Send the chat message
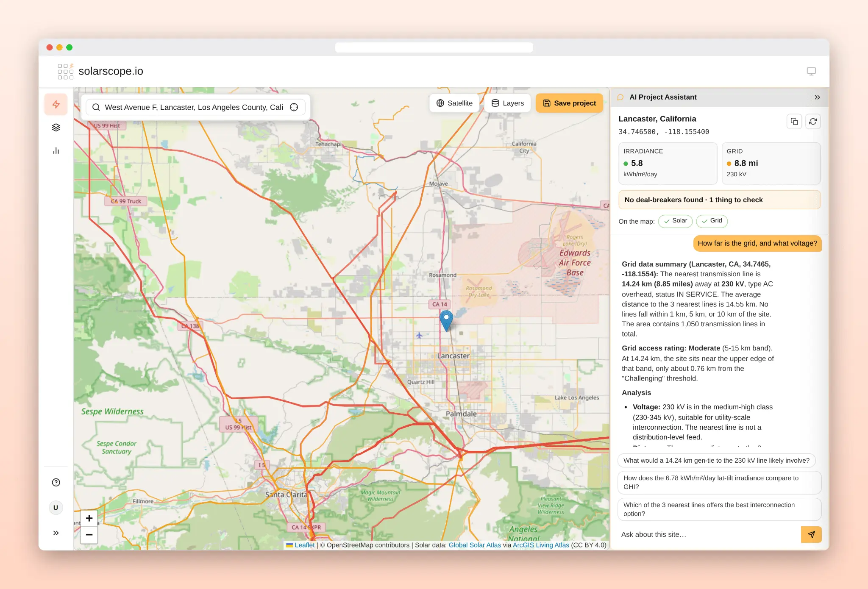This screenshot has width=868, height=589. (811, 534)
